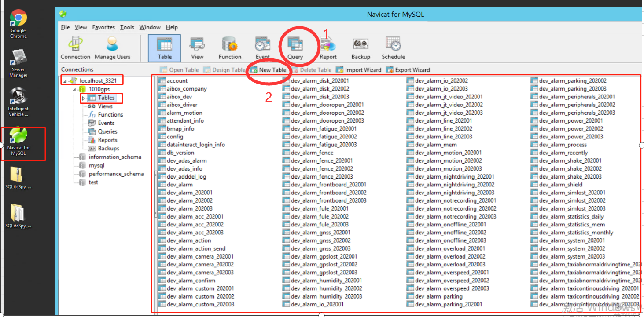Open the Query toolbar icon

point(295,48)
